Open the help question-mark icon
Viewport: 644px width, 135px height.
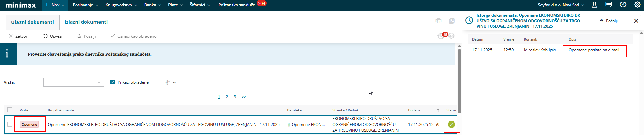point(623,5)
